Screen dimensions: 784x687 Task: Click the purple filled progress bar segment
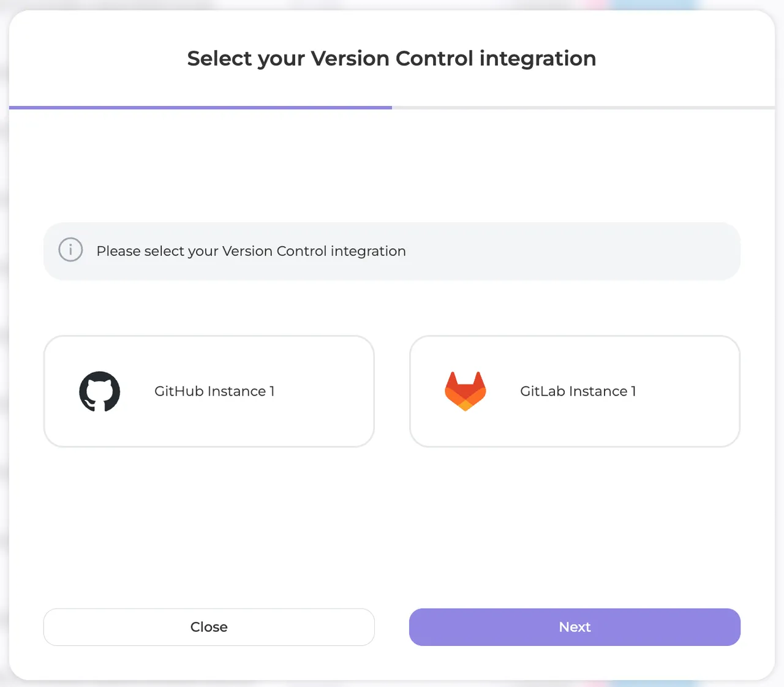tap(200, 108)
